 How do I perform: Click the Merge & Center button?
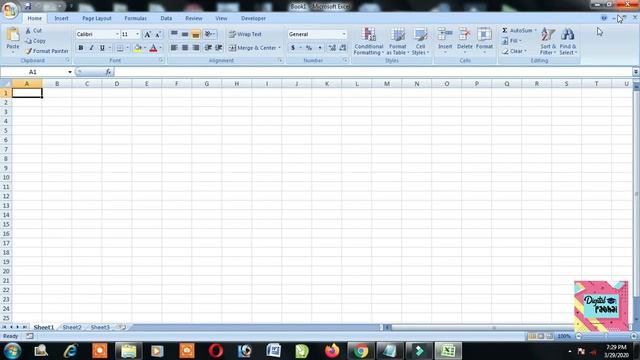click(x=252, y=48)
